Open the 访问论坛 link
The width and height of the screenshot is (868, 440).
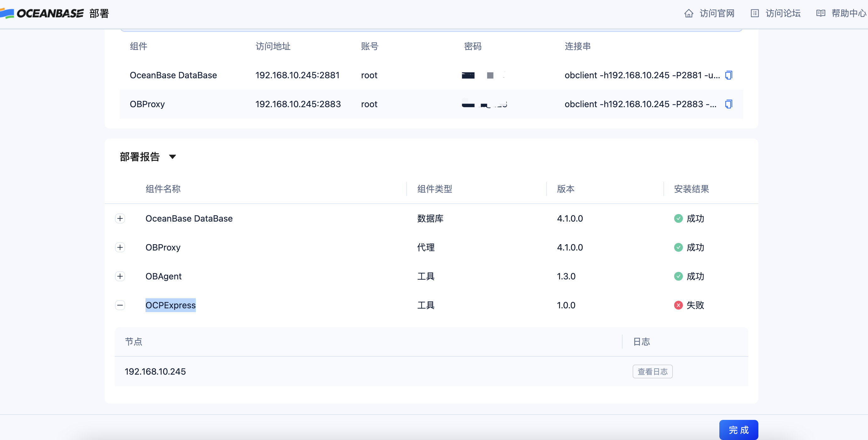click(783, 14)
